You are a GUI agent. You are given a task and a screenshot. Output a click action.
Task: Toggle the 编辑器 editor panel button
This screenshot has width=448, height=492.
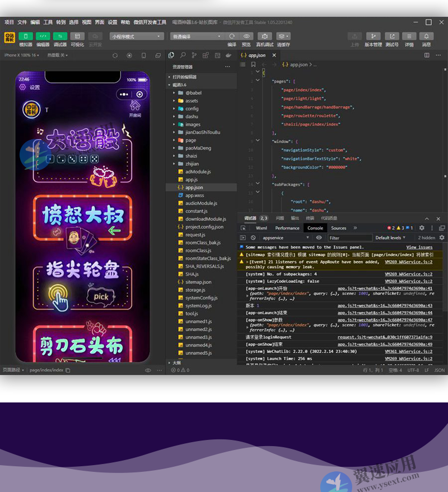(43, 36)
